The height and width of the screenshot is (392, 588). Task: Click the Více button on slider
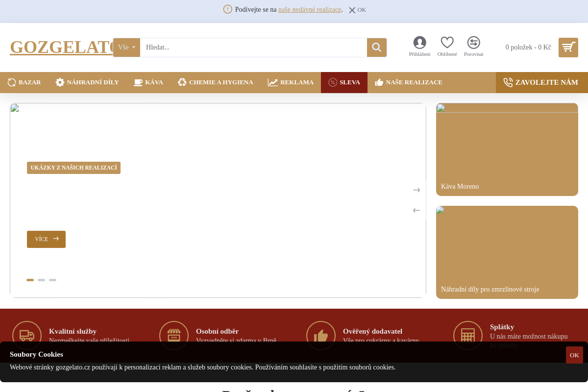click(46, 239)
